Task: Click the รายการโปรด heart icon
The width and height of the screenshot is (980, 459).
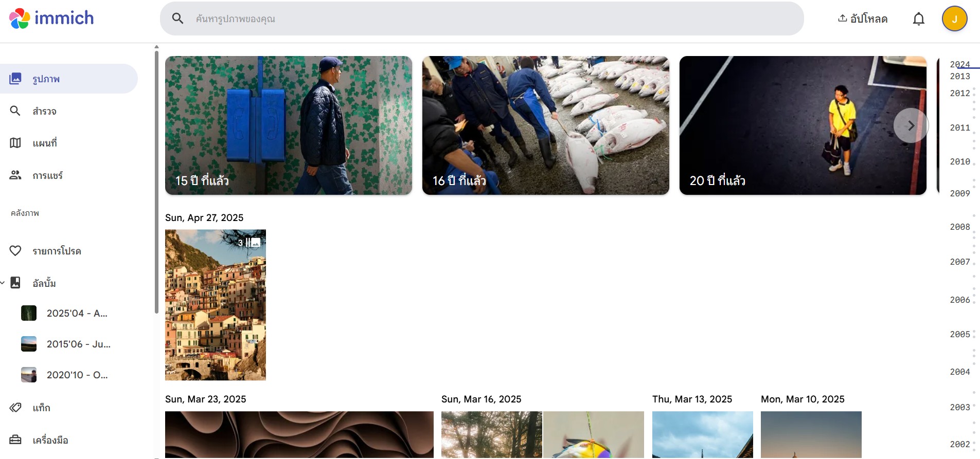Action: tap(15, 251)
